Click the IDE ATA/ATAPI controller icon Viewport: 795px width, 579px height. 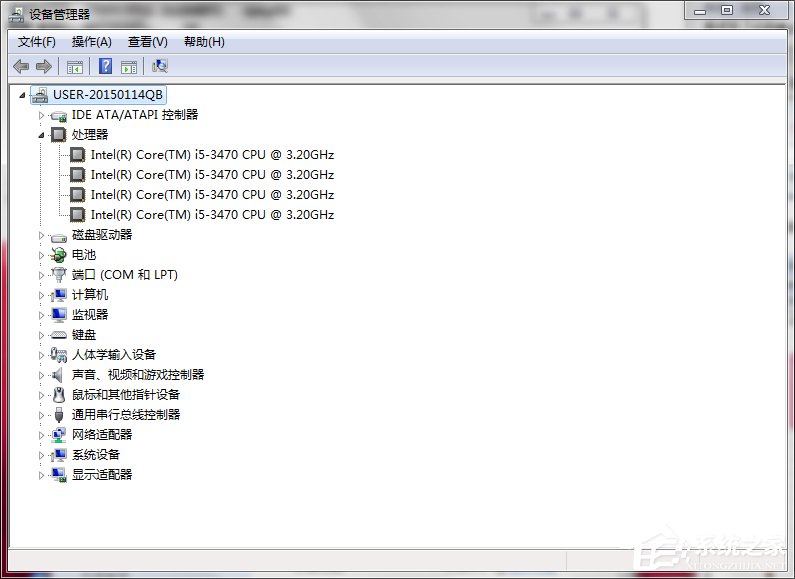pos(59,116)
